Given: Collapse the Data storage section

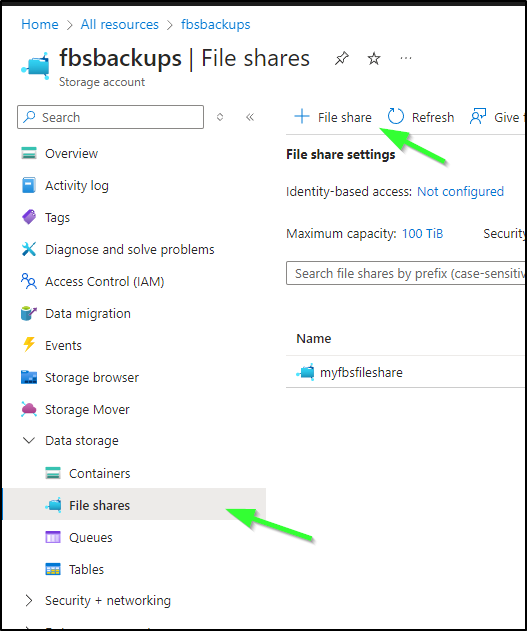Looking at the screenshot, I should pos(29,441).
